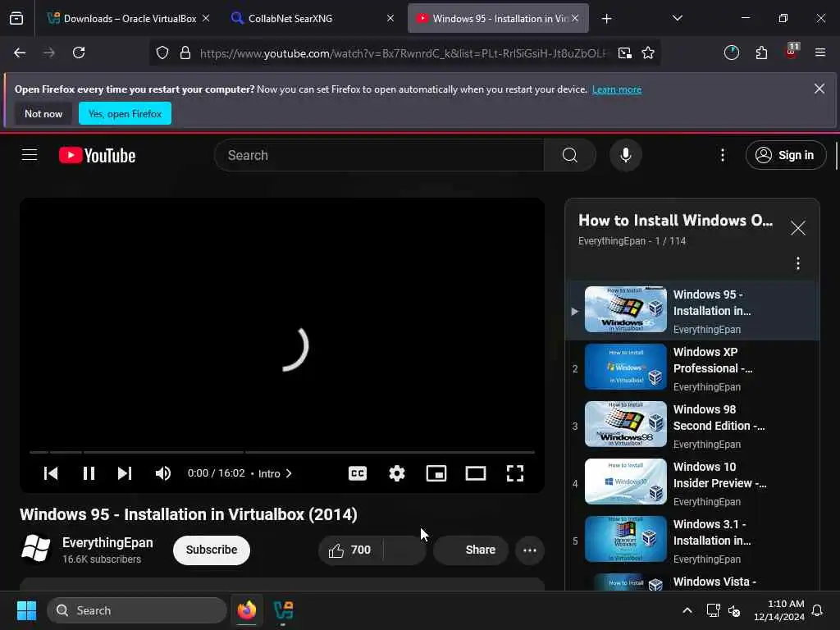Bookmark this page with star
Screen dimensions: 840x630
(x=648, y=53)
